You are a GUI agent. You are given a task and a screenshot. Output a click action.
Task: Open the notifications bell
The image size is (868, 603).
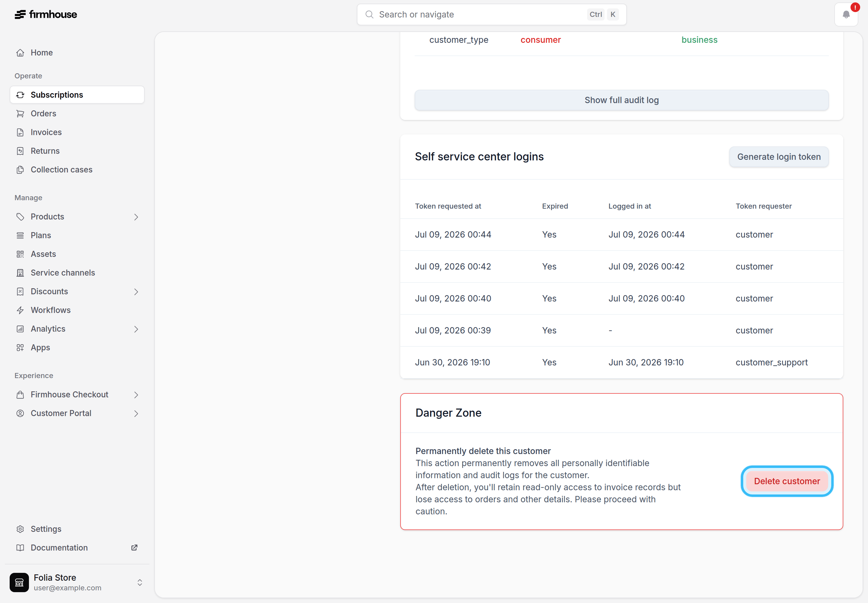click(x=846, y=14)
